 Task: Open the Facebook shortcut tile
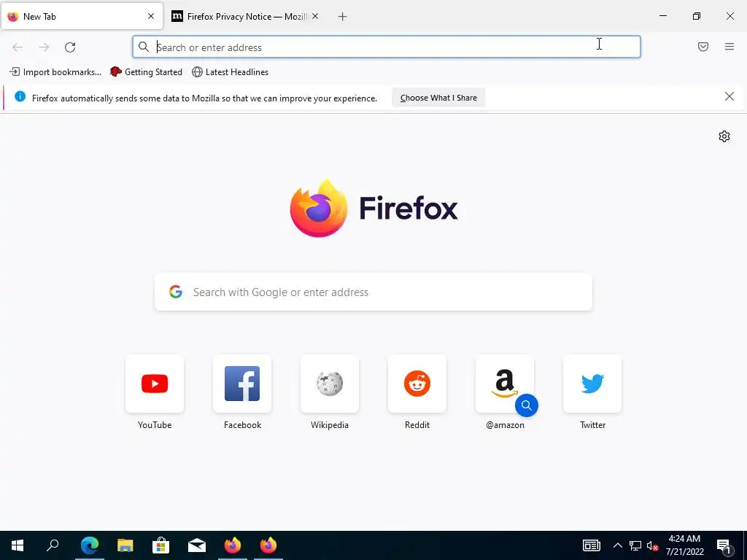(242, 384)
